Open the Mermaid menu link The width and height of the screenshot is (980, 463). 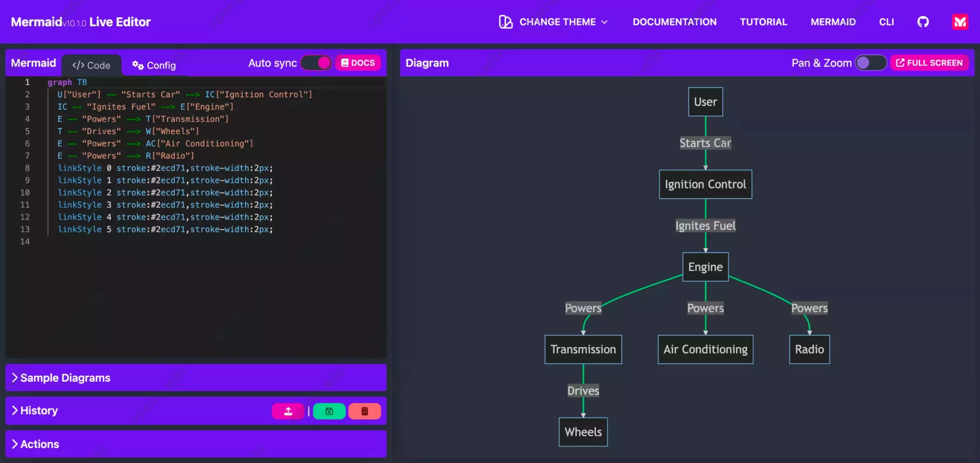click(833, 22)
